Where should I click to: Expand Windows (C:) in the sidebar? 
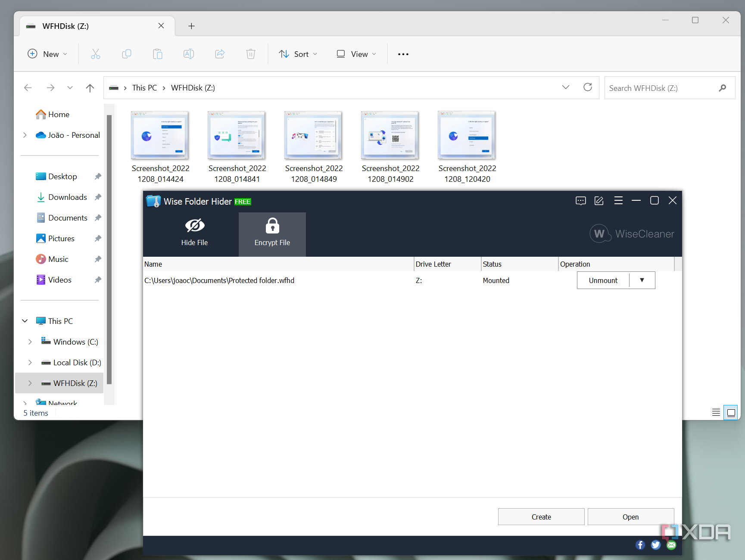point(30,342)
